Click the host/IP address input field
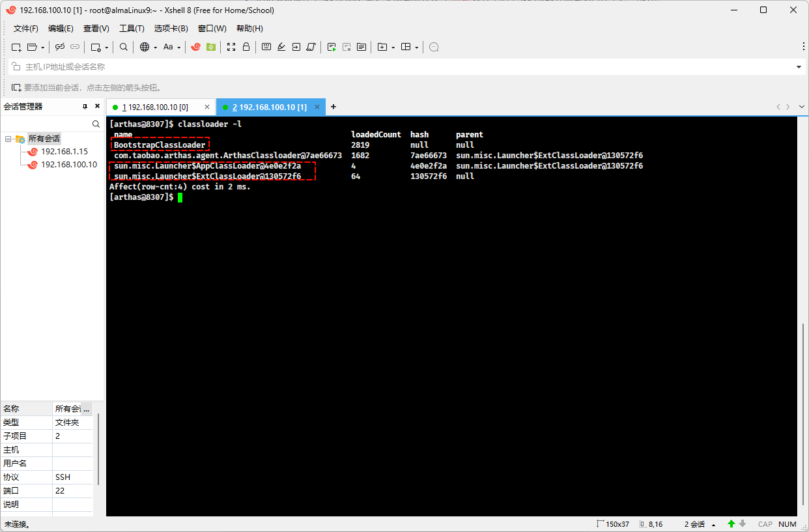Viewport: 809px width, 532px height. 391,67
